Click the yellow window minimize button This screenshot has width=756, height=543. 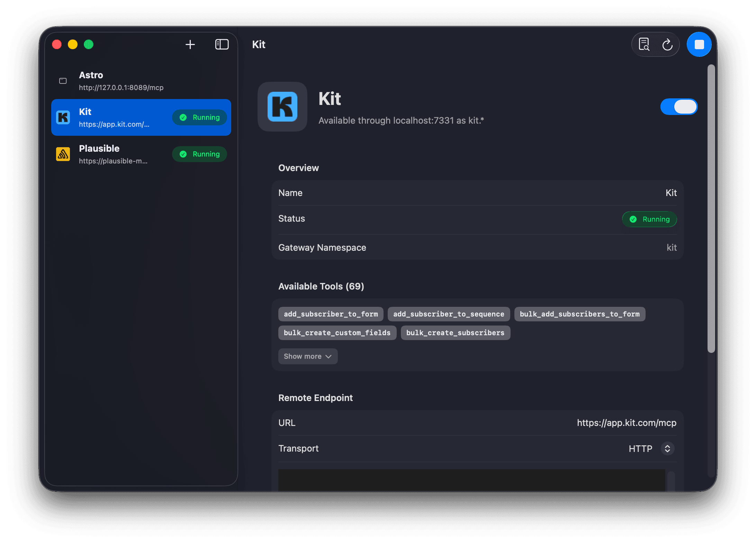point(73,44)
